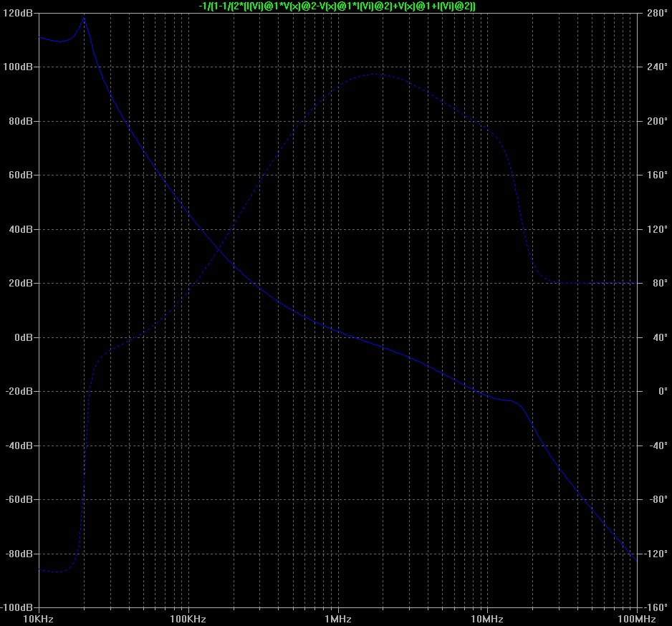The width and height of the screenshot is (672, 626).
Task: Click the -160° phase axis label
Action: click(656, 607)
